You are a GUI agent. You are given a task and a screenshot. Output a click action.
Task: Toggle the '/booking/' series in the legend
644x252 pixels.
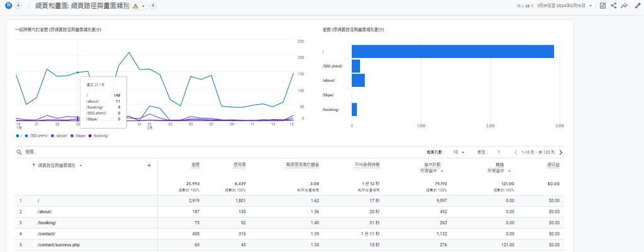pyautogui.click(x=99, y=135)
